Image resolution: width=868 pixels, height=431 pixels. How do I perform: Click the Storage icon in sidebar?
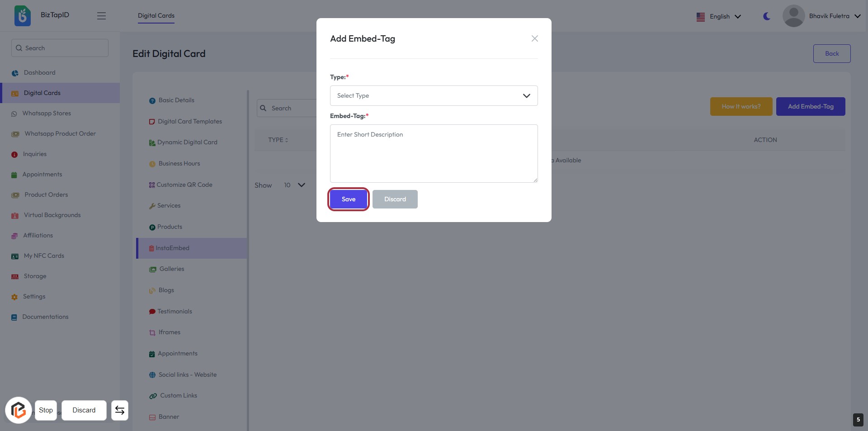[x=15, y=276]
